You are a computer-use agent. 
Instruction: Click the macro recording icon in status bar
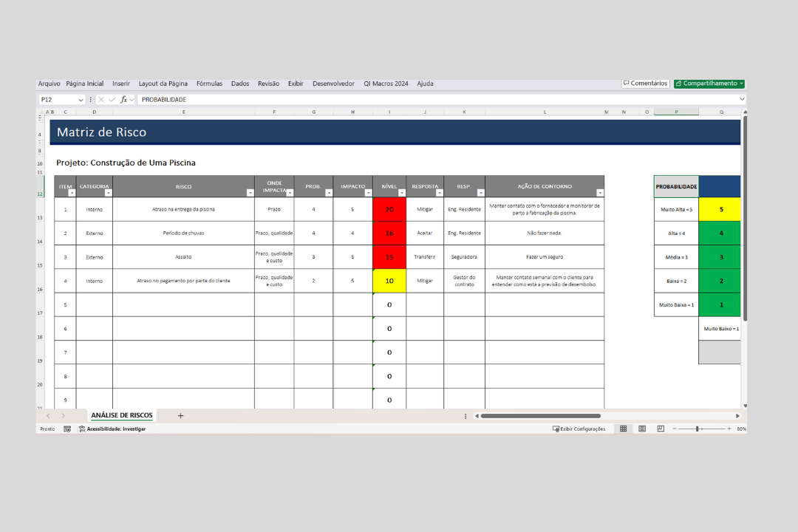click(67, 429)
